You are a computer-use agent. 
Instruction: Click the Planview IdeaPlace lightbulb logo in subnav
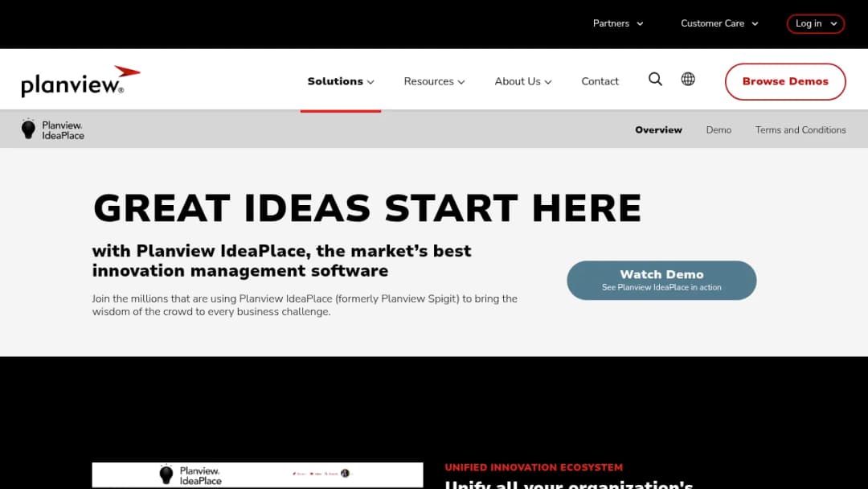click(x=52, y=129)
